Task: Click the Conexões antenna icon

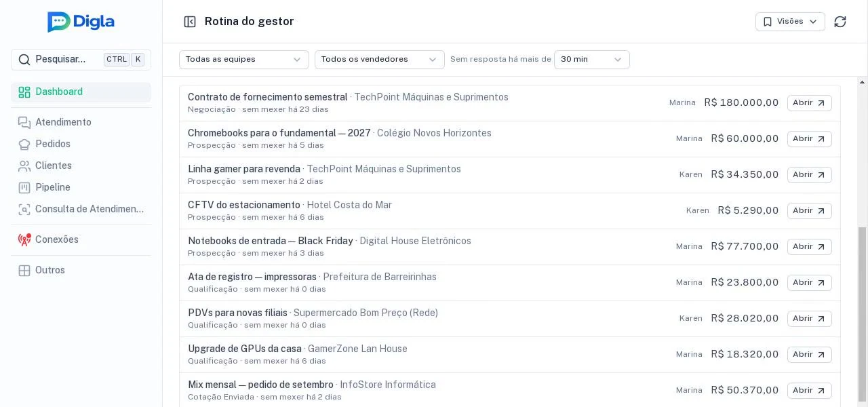Action: pos(24,239)
